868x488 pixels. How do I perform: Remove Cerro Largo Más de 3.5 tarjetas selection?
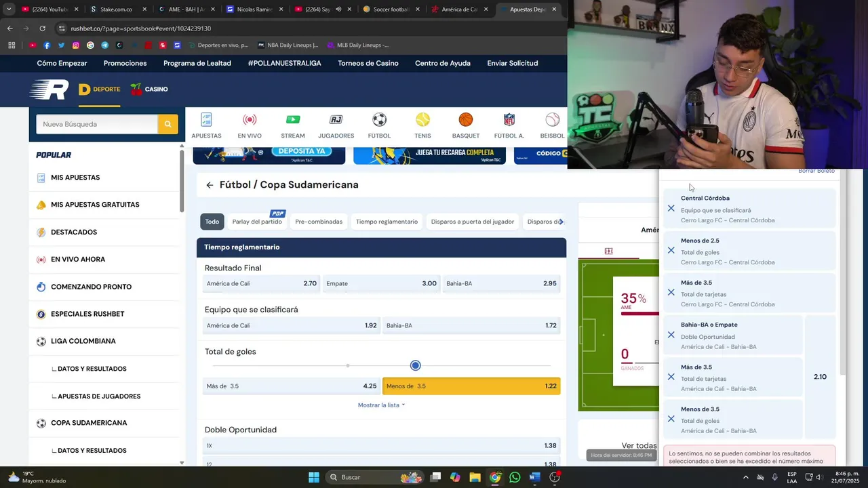(x=671, y=292)
